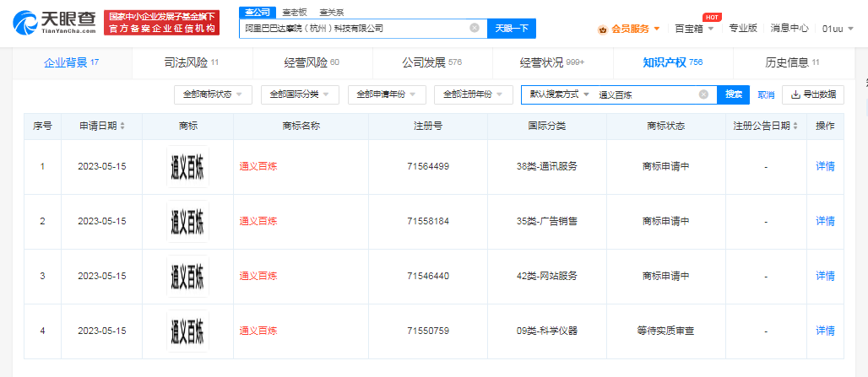This screenshot has width=868, height=377.
Task: Click the 38类-通讯服务 cell
Action: [x=546, y=166]
